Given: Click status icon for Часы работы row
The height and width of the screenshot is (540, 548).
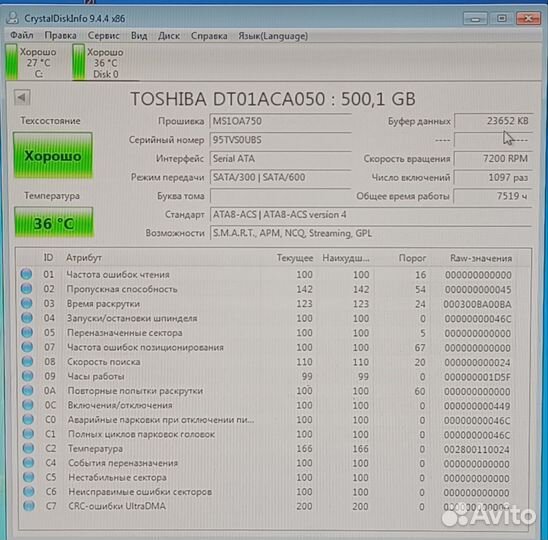Looking at the screenshot, I should click(x=28, y=376).
